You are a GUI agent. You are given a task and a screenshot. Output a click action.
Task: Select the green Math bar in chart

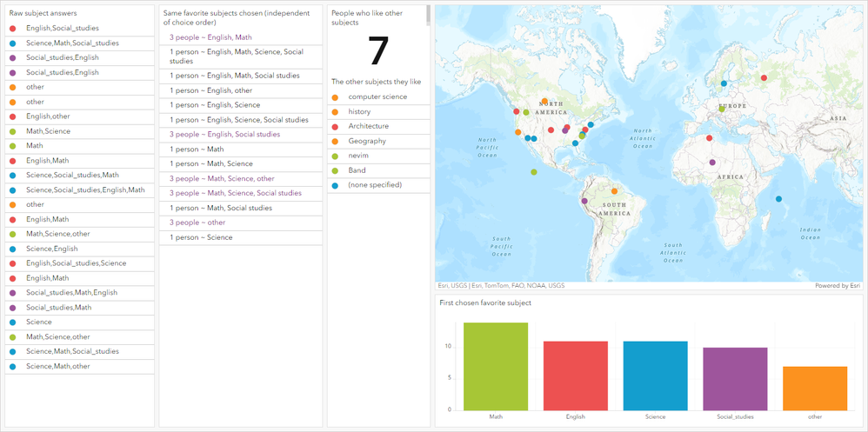coord(496,366)
